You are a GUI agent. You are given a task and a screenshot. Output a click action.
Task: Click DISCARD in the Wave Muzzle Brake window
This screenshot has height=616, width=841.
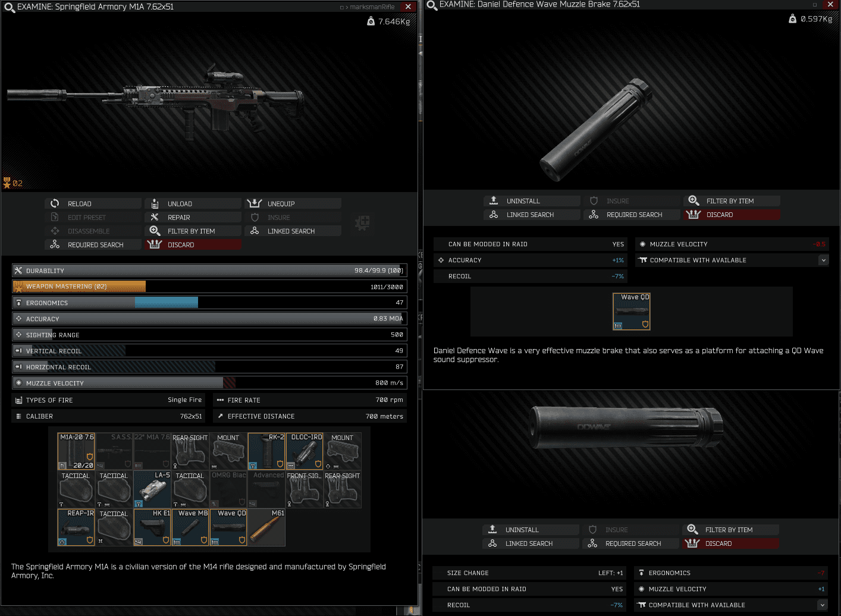click(732, 215)
